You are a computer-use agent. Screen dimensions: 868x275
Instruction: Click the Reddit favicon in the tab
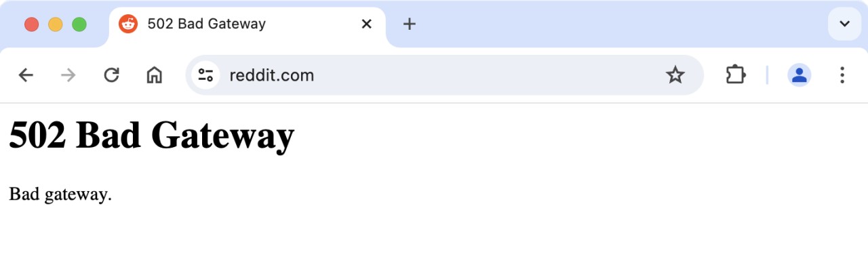pyautogui.click(x=128, y=24)
